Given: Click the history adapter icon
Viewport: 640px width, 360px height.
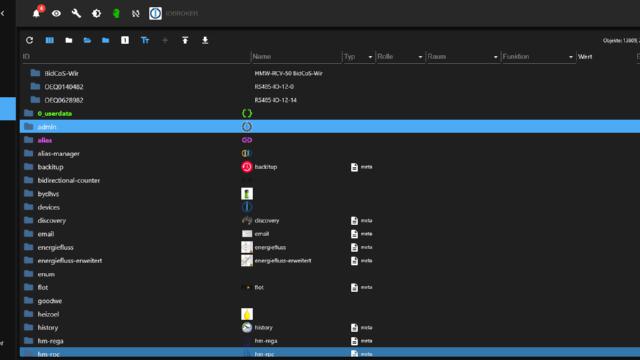Looking at the screenshot, I should 247,327.
